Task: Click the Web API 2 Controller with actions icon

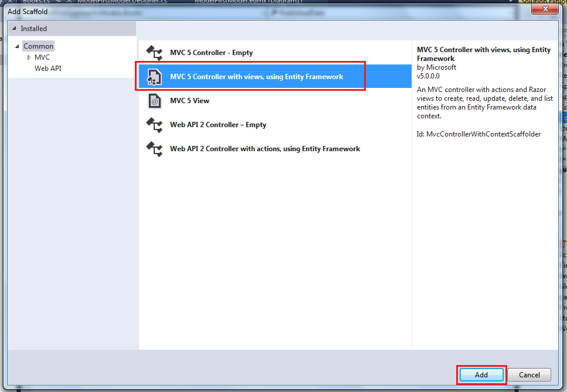Action: [x=154, y=149]
